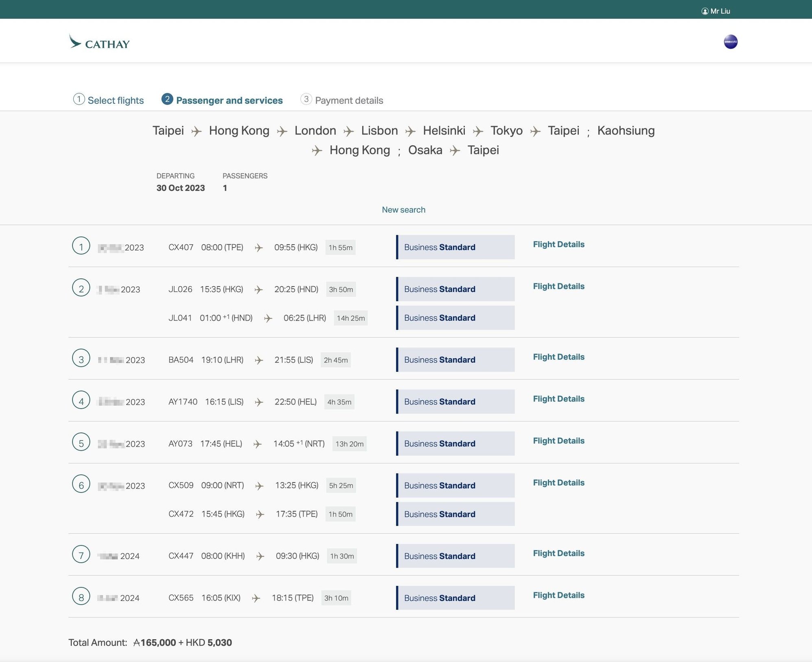812x662 pixels.
Task: Open Flight Details for flight CX407
Action: coord(558,244)
